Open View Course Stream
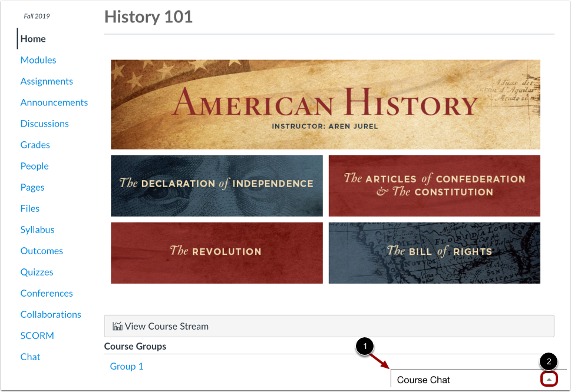571x392 pixels. [x=329, y=326]
